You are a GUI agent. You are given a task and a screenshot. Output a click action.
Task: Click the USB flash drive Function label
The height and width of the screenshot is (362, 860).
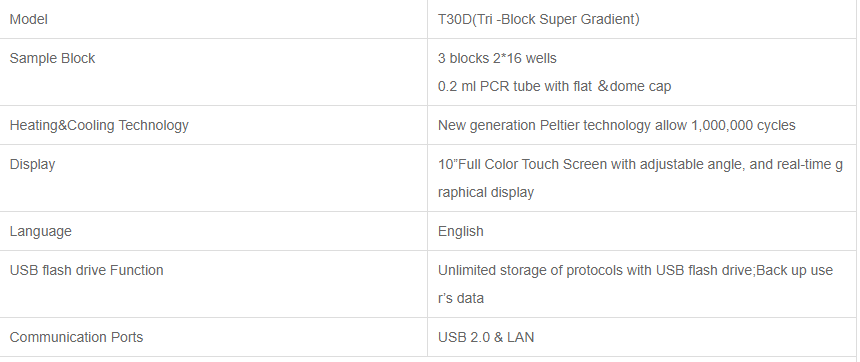pyautogui.click(x=87, y=270)
